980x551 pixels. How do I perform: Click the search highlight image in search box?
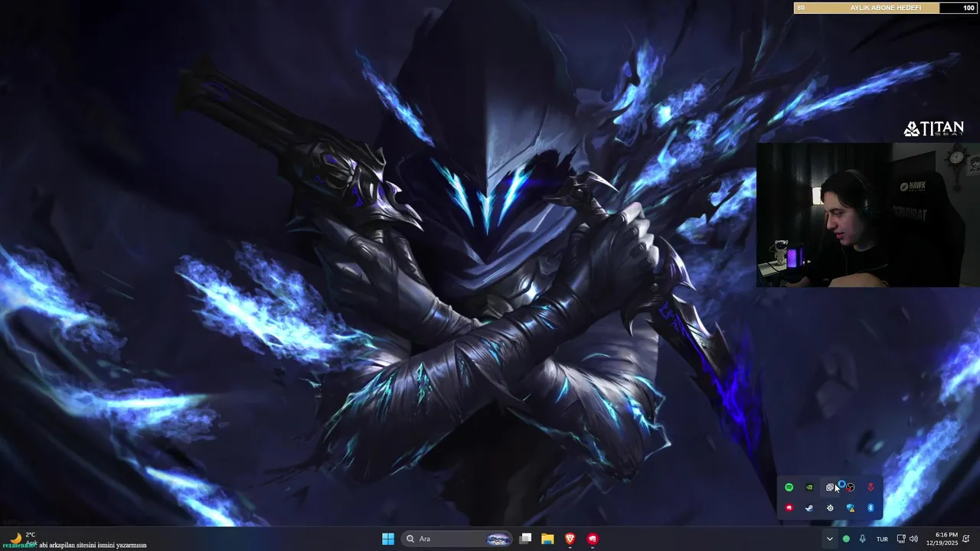(x=498, y=539)
